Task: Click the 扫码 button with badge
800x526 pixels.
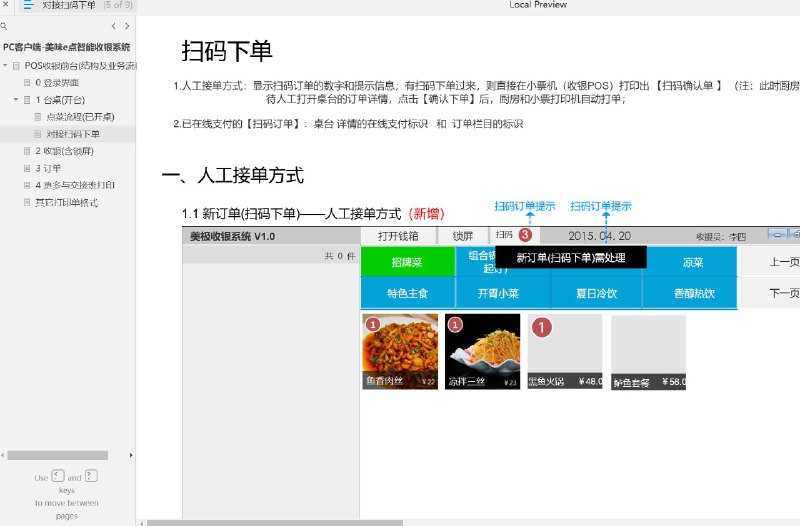Action: 514,235
